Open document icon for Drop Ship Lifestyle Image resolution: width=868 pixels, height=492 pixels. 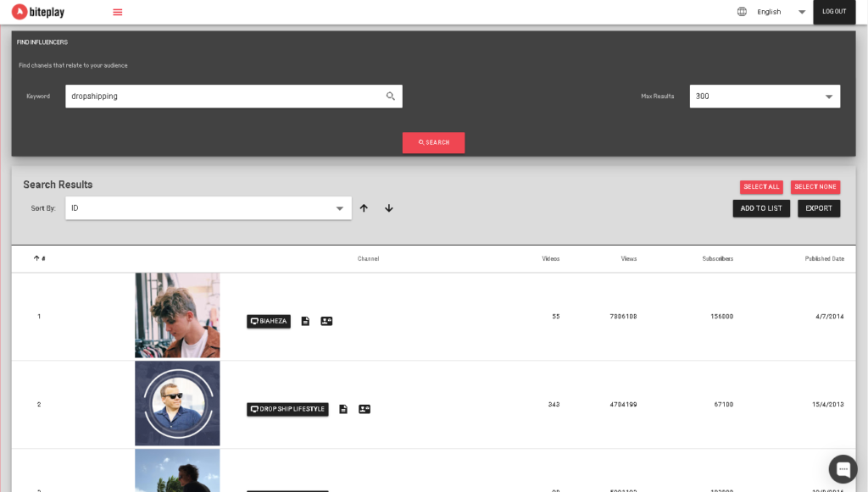[x=343, y=409]
